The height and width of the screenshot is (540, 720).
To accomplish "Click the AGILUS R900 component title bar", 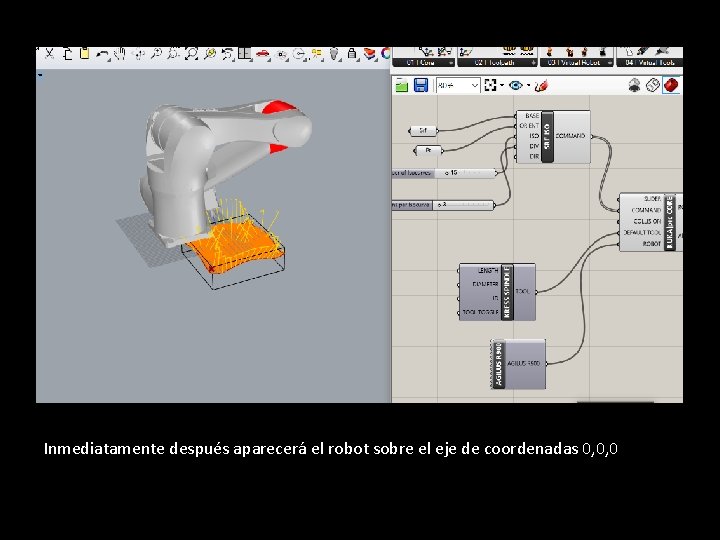I will [x=498, y=364].
